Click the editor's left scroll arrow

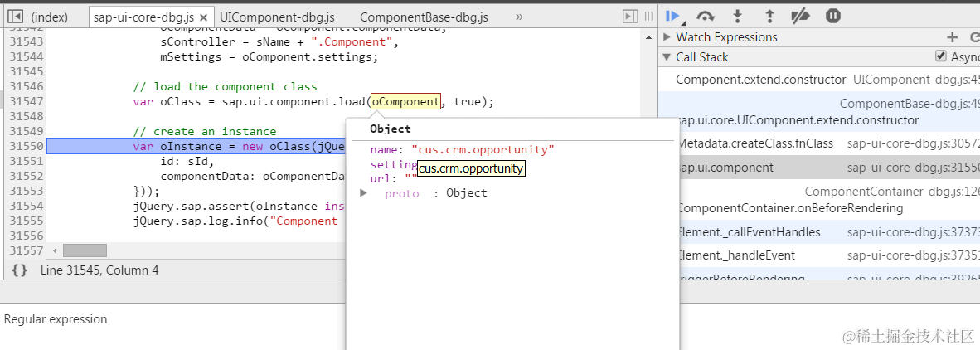point(55,250)
